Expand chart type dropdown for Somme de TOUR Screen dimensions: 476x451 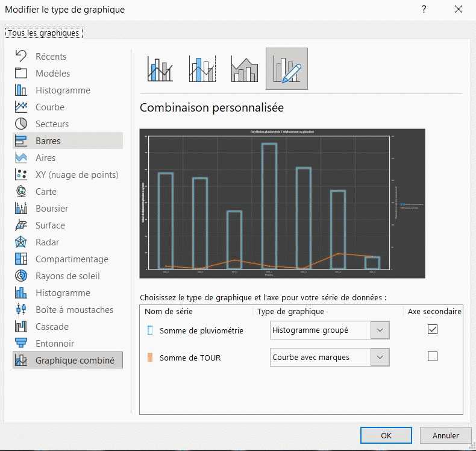(x=380, y=357)
